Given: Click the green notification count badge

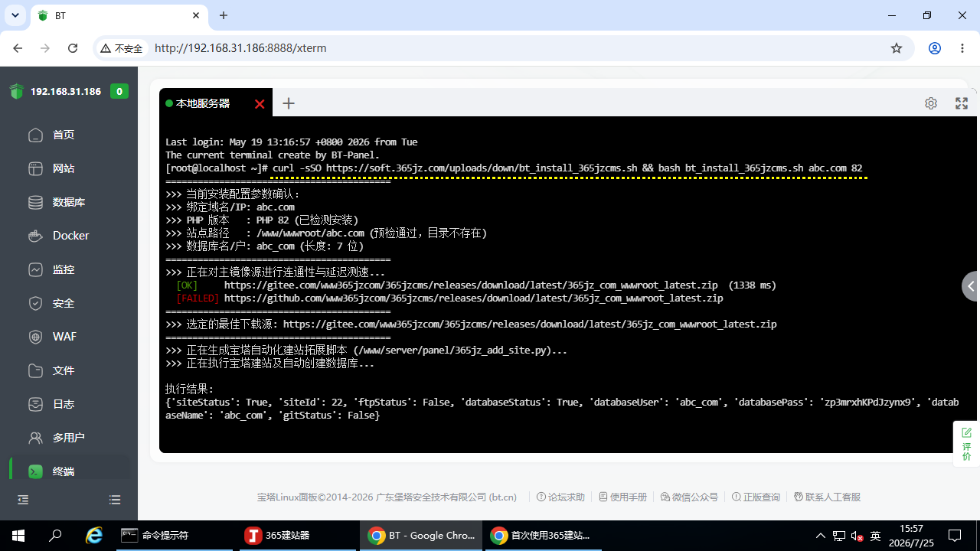Looking at the screenshot, I should point(119,92).
